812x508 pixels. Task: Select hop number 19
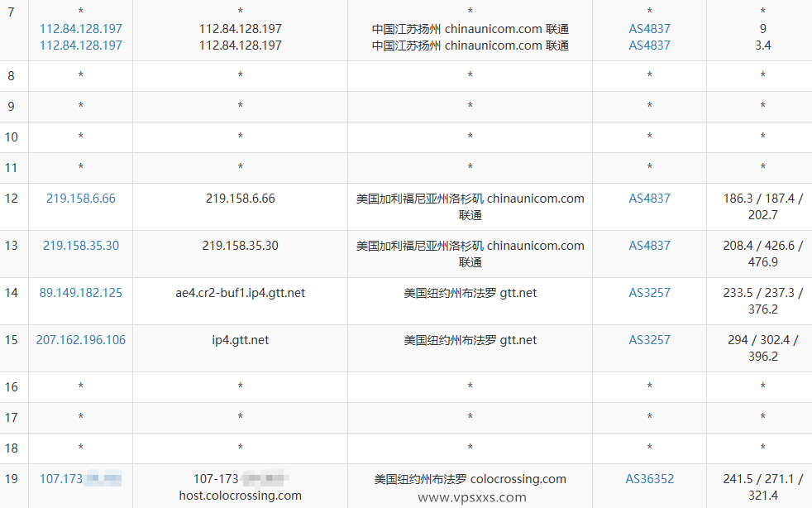[11, 479]
